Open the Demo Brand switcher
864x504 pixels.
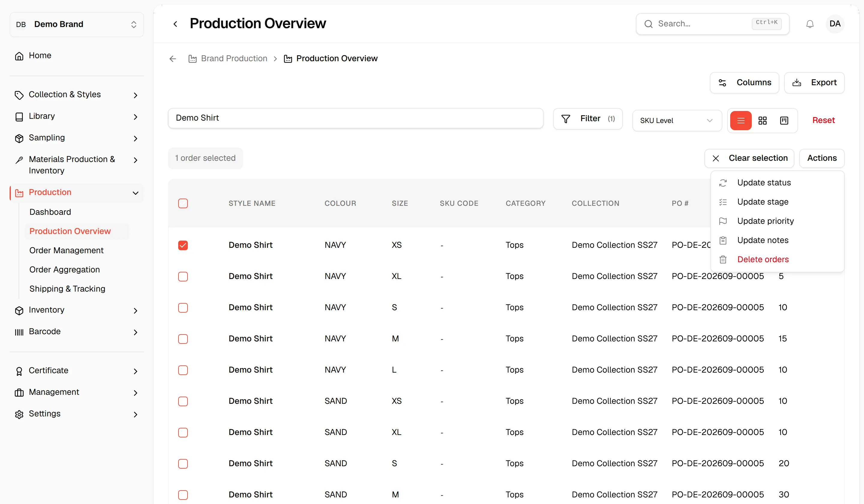[x=76, y=24]
